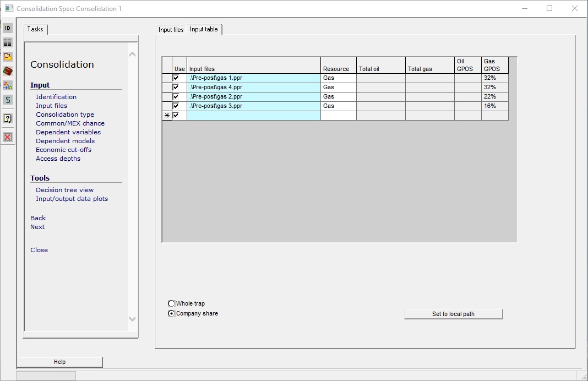Select the Company share radio option
588x381 pixels.
point(172,313)
